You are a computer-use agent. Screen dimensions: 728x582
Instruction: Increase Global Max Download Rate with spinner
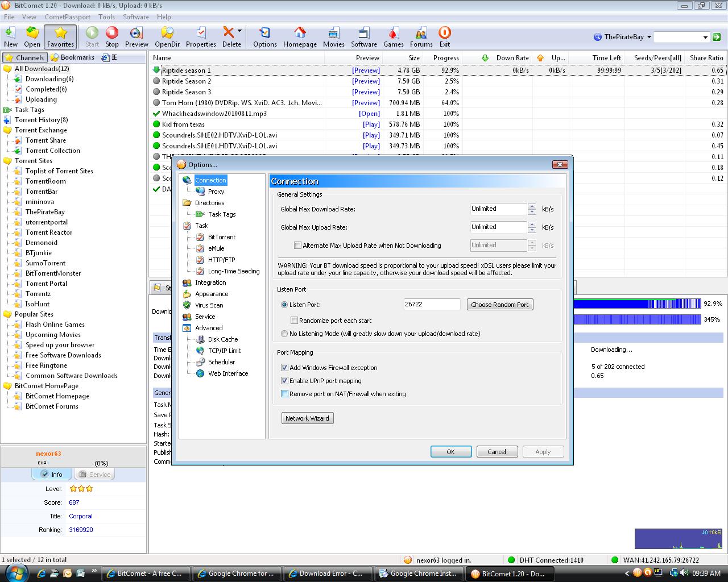(532, 206)
